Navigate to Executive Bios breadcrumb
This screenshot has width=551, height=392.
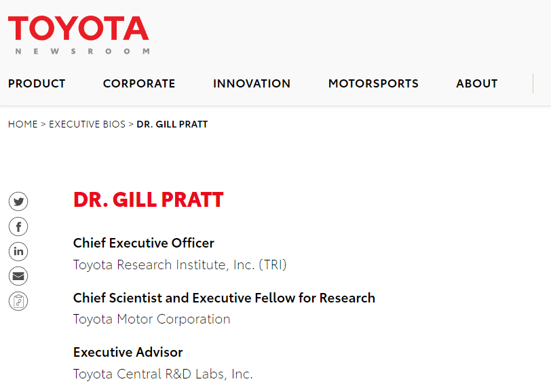[87, 124]
